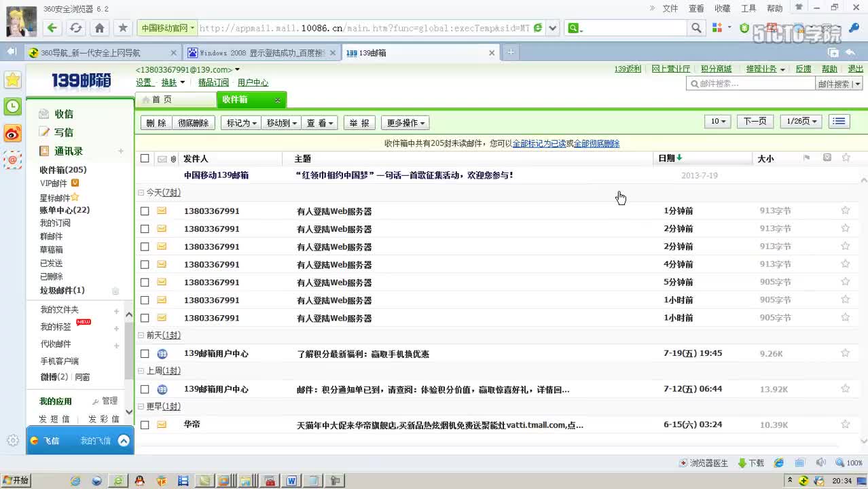Screen dimensions: 868x489
Task: Click 全部标记为已读 link
Action: tap(539, 143)
